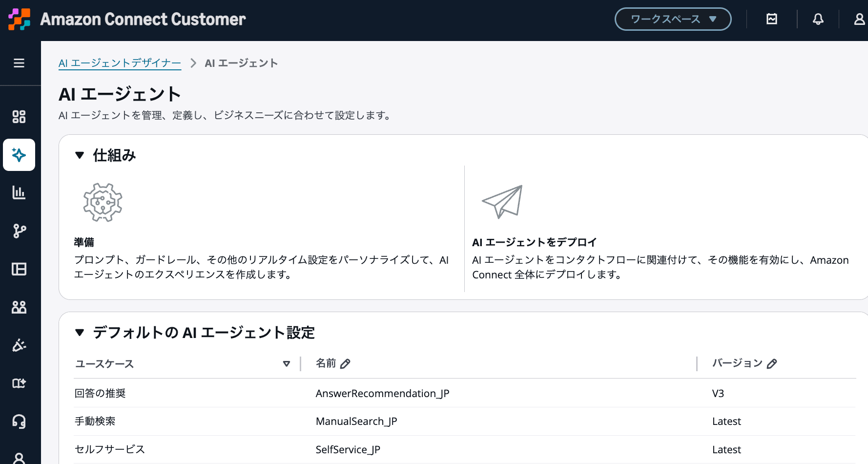The width and height of the screenshot is (868, 464).
Task: Select the ManualSearch_JP name cell
Action: click(x=356, y=421)
